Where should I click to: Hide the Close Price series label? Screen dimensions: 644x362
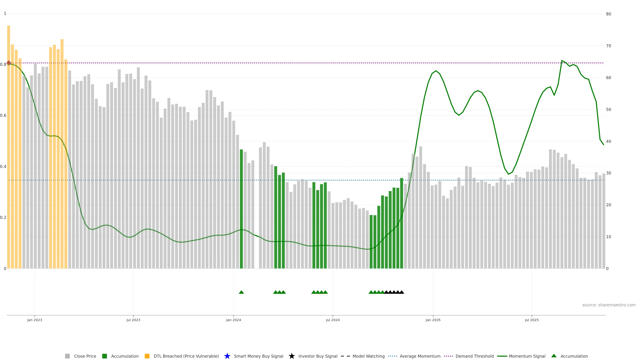[85, 356]
